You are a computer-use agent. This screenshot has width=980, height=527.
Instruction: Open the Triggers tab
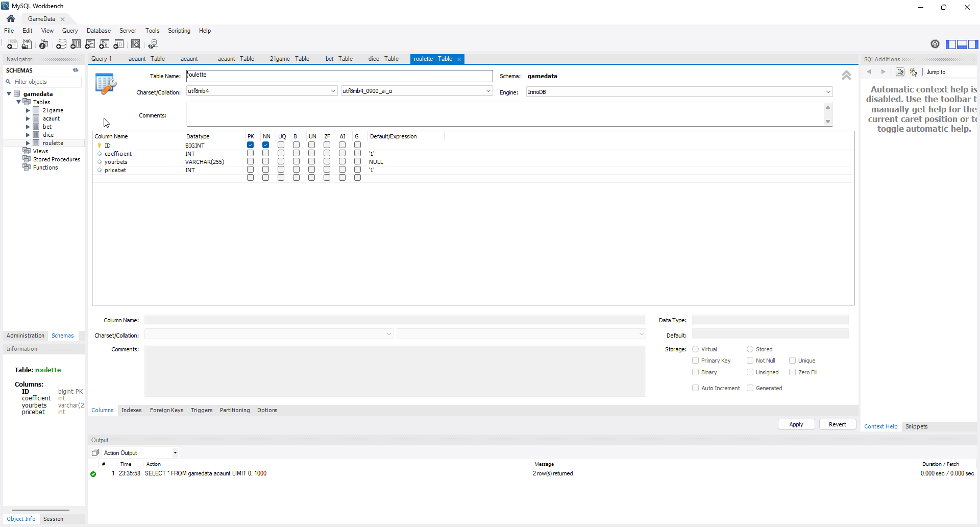(202, 410)
